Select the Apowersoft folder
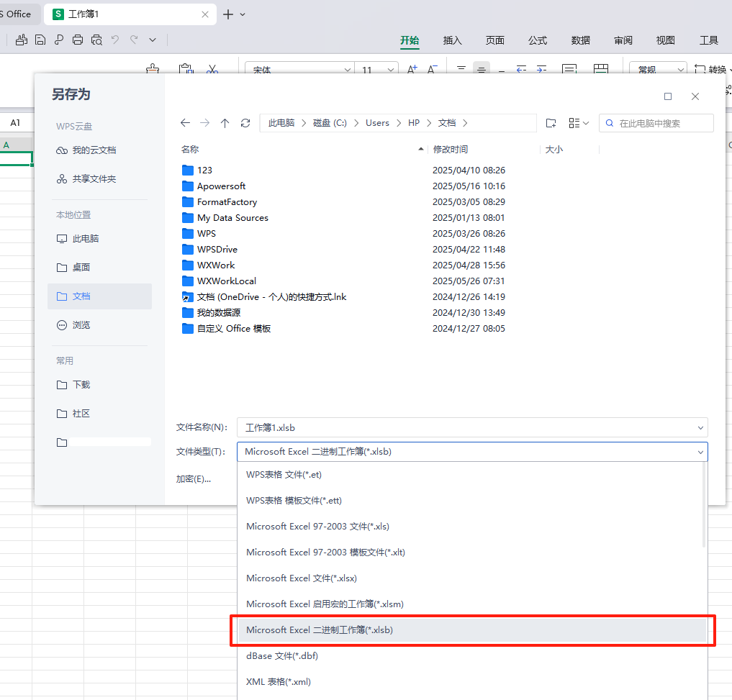The image size is (732, 700). [221, 186]
